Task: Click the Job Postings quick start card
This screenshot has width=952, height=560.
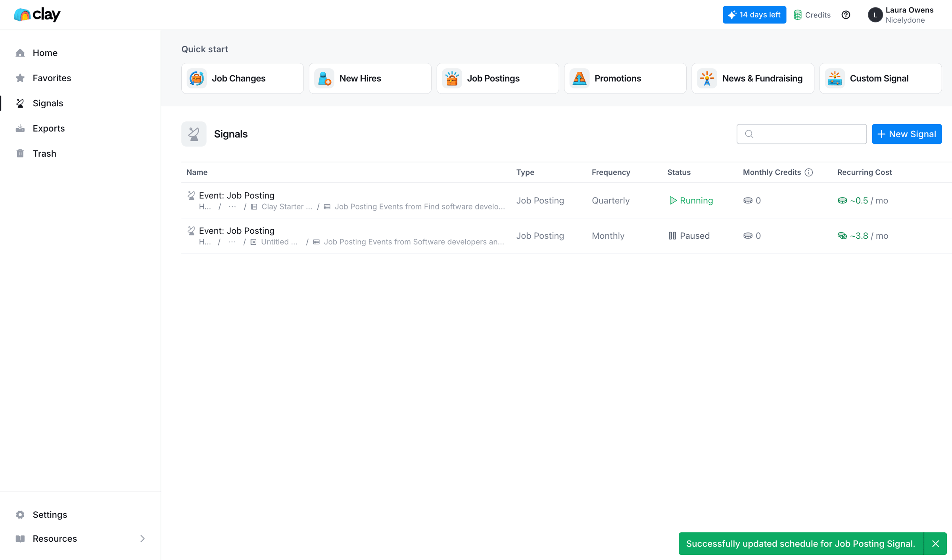Action: (x=497, y=78)
